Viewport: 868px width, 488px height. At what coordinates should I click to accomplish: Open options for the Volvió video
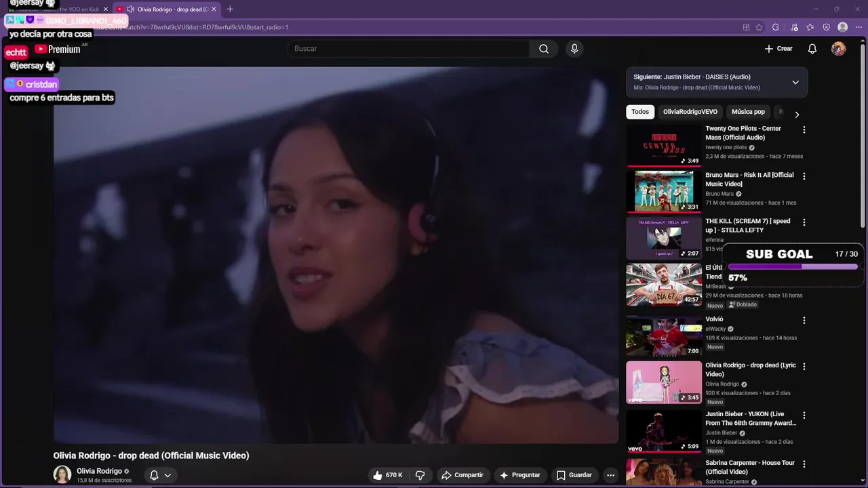point(804,320)
